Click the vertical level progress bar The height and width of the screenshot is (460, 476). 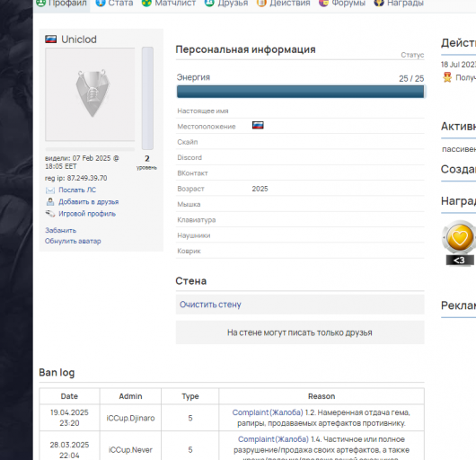(147, 98)
